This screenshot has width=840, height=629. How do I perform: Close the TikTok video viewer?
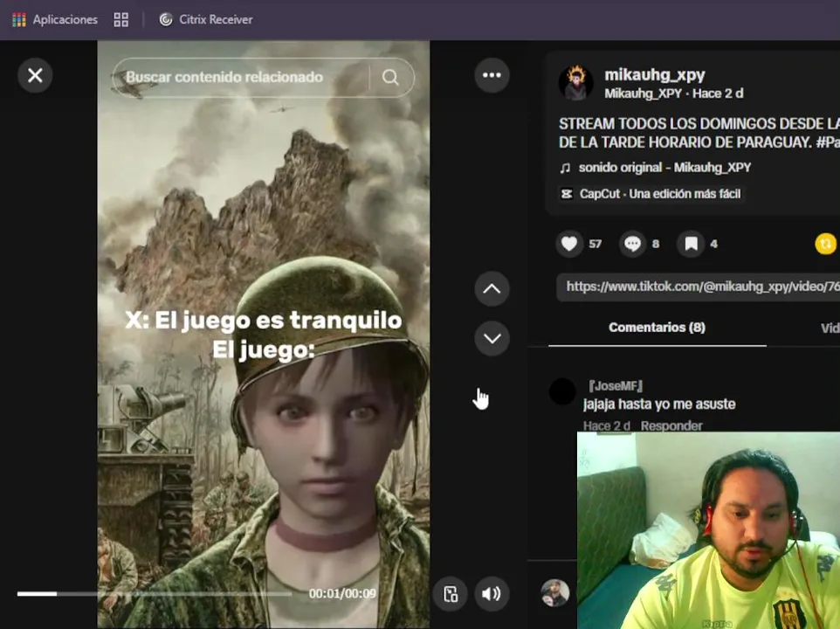[x=35, y=75]
